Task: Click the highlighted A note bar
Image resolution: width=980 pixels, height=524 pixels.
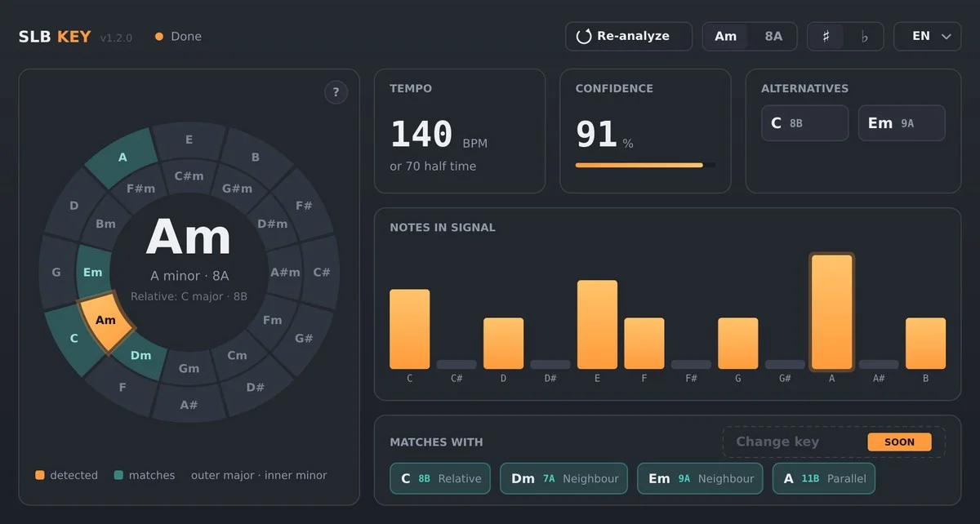Action: (832, 313)
